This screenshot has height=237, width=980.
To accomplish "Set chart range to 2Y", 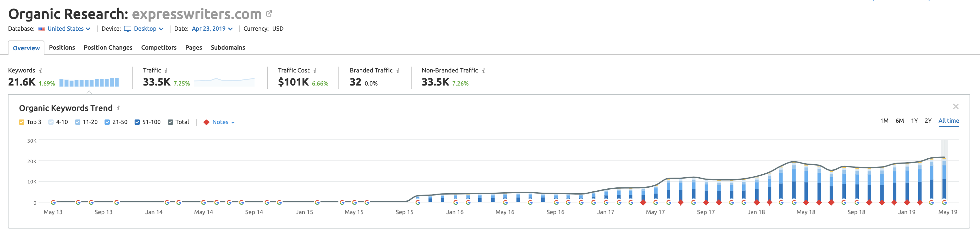I will pyautogui.click(x=928, y=121).
